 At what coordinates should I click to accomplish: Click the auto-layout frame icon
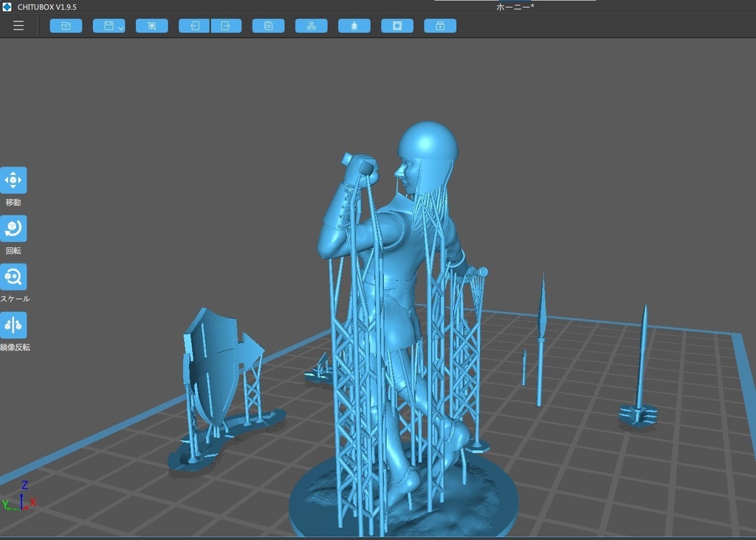click(151, 25)
